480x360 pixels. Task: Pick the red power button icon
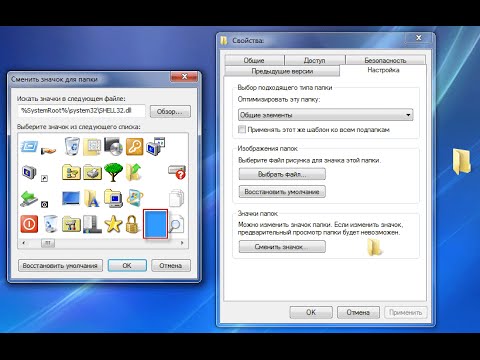29,224
